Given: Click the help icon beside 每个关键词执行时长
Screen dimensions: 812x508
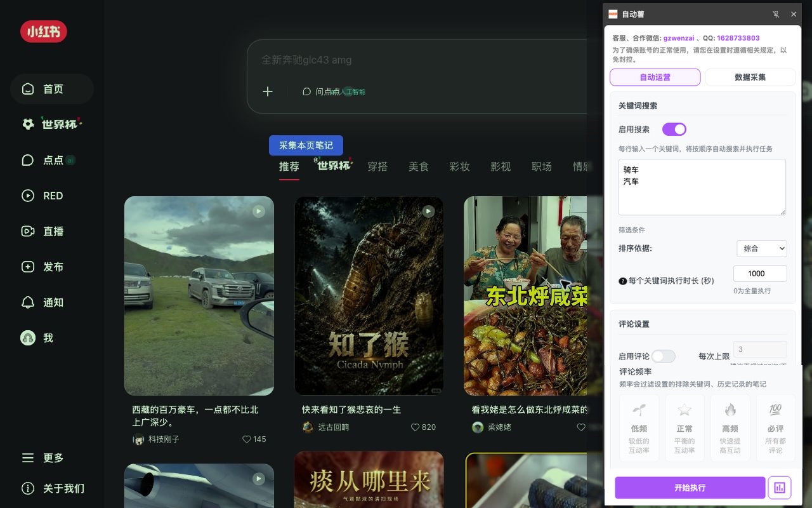Looking at the screenshot, I should click(x=622, y=281).
